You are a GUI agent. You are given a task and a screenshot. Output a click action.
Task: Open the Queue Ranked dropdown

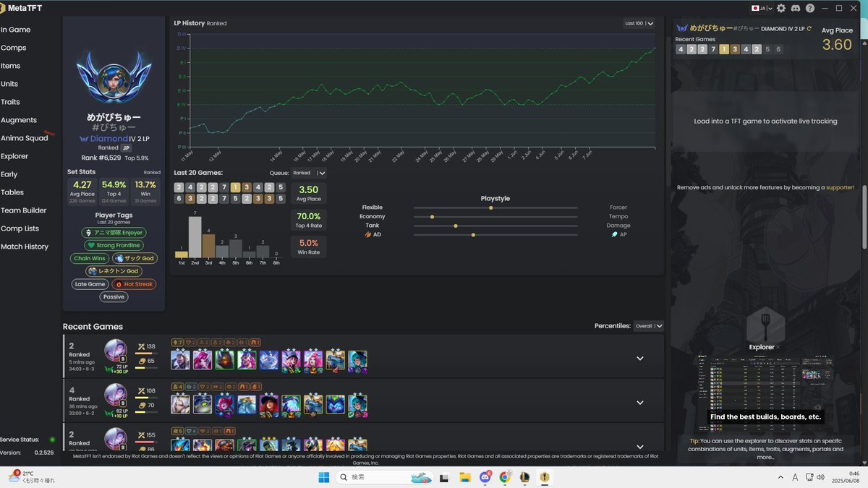tap(309, 173)
